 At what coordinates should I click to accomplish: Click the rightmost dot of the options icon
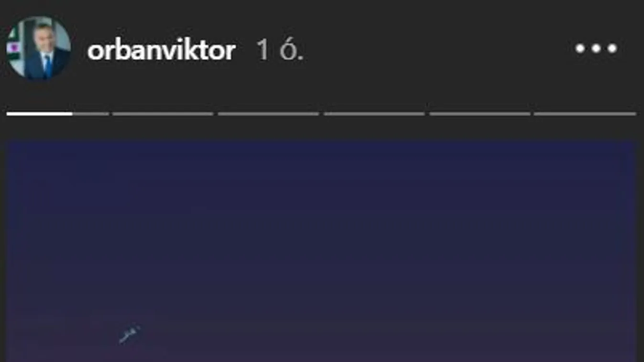point(612,49)
